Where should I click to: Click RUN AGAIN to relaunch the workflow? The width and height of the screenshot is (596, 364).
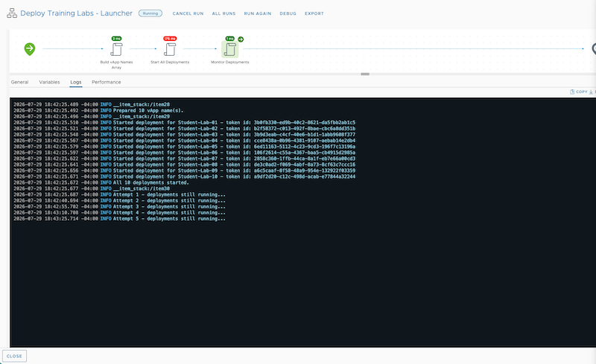258,13
